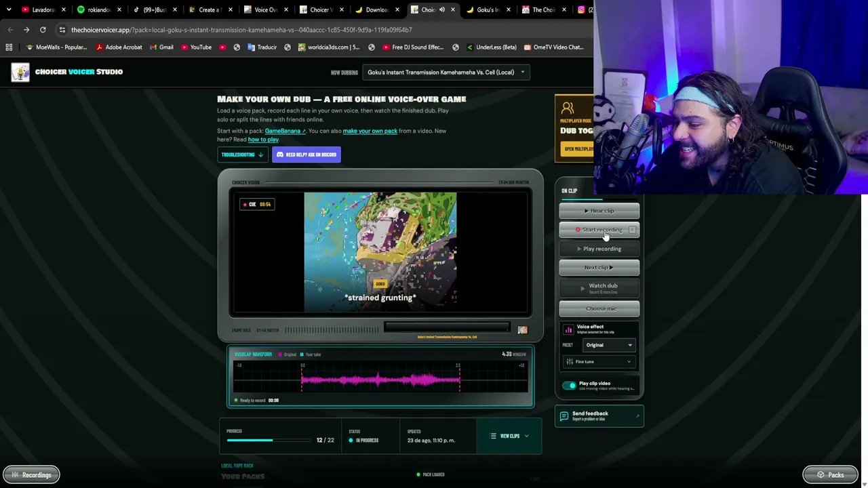Viewport: 868px width, 488px height.
Task: Expand the Troubleshooting section
Action: (242, 155)
